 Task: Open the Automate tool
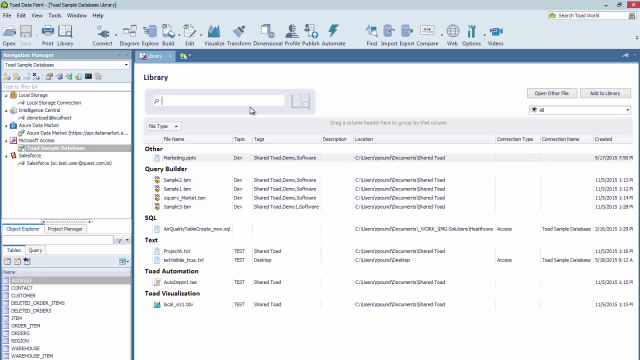coord(333,35)
